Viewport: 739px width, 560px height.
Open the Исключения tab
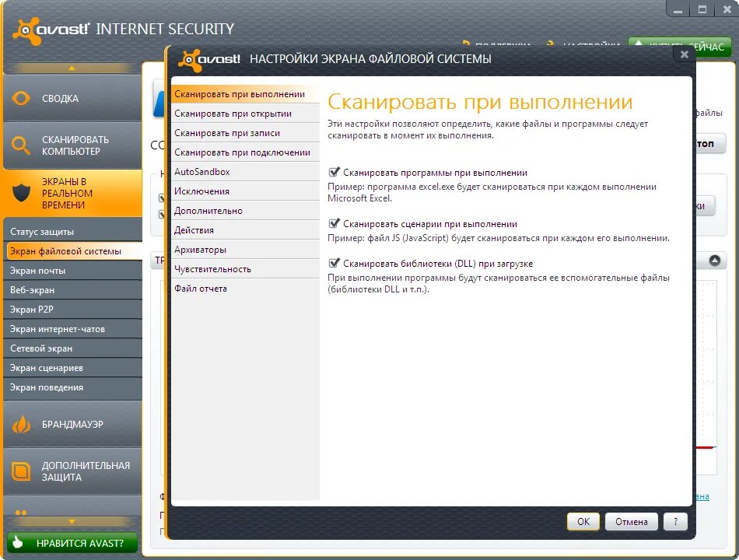[245, 191]
